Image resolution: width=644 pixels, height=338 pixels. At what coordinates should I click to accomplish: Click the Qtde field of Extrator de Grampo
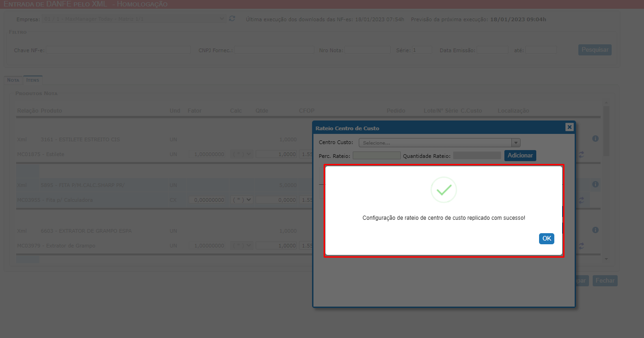point(276,246)
